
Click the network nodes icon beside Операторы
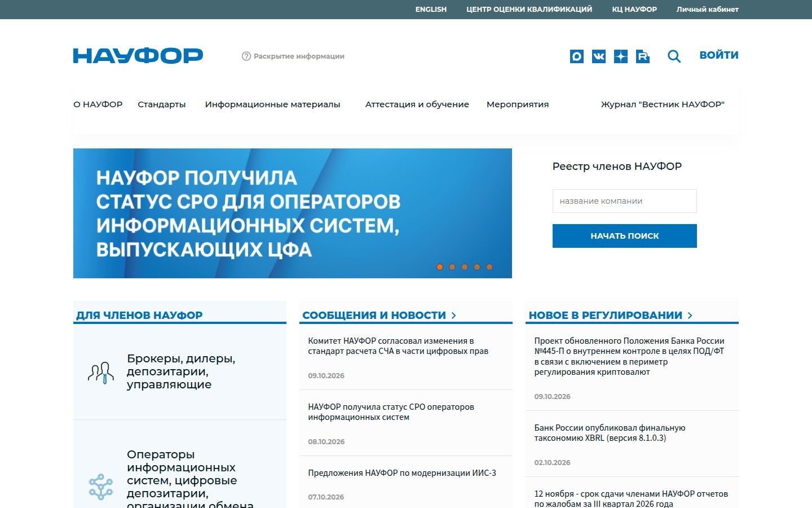(x=101, y=487)
